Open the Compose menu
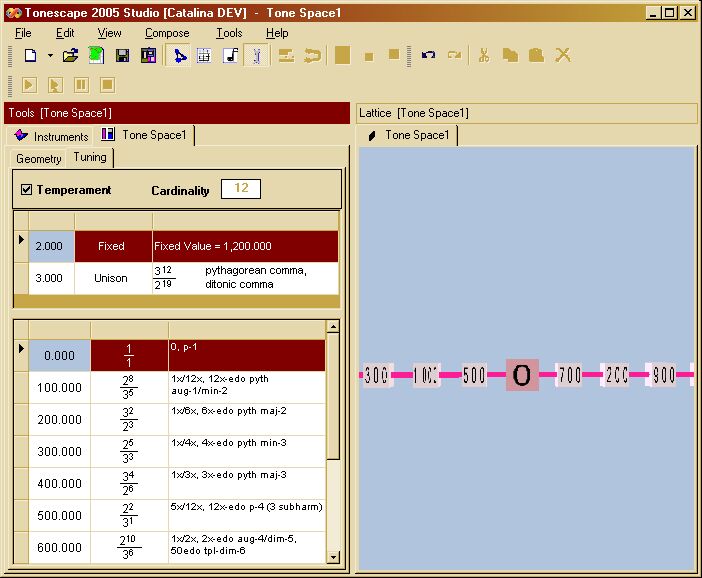Viewport: 702px width, 578px height. tap(167, 33)
